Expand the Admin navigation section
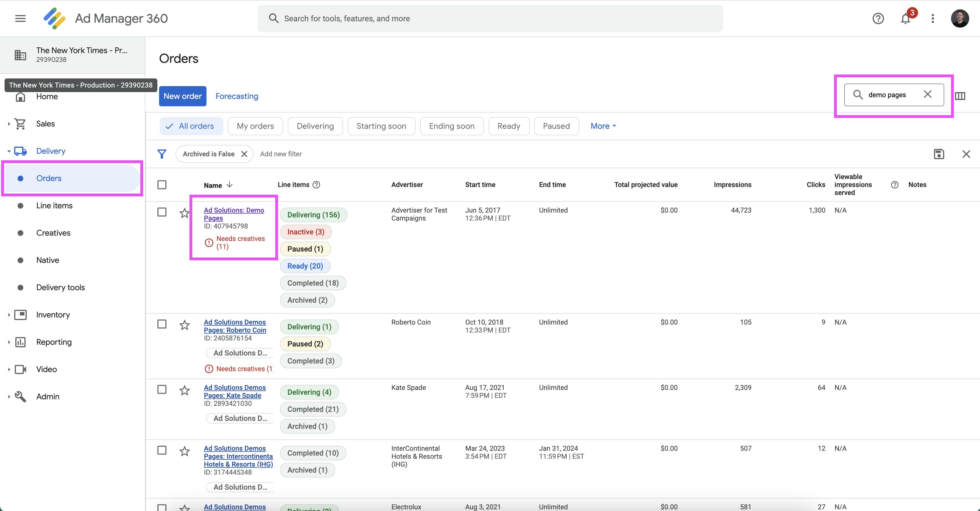The width and height of the screenshot is (980, 511). pos(9,396)
